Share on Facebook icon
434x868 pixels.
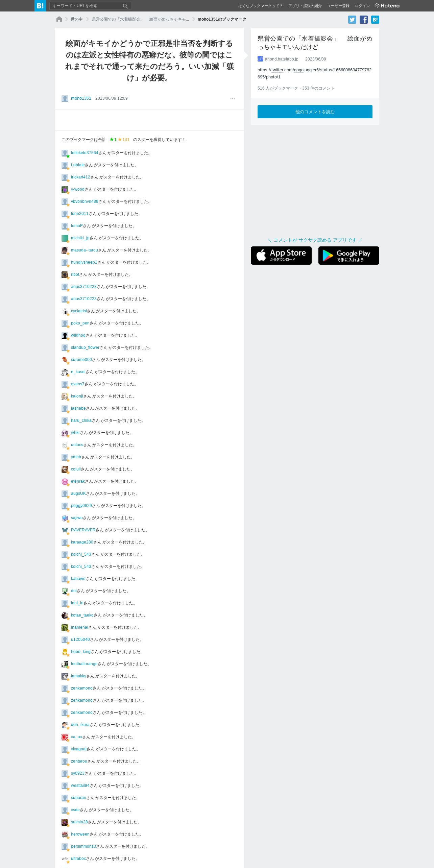tap(364, 20)
